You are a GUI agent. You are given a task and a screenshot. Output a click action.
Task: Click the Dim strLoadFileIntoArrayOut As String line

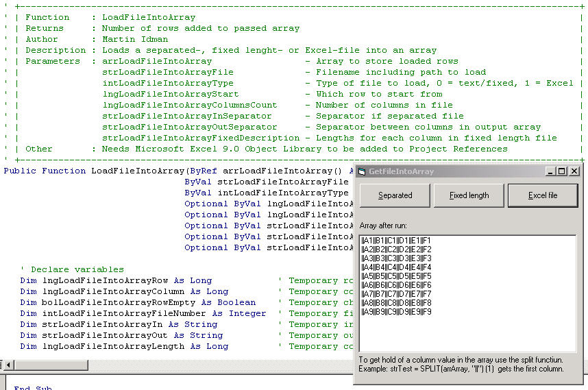click(x=121, y=335)
